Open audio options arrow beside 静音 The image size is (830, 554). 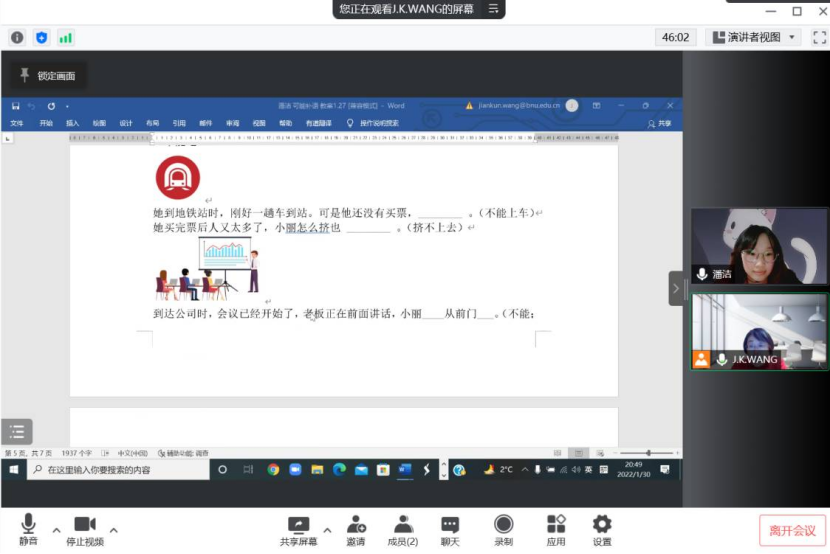pyautogui.click(x=56, y=530)
